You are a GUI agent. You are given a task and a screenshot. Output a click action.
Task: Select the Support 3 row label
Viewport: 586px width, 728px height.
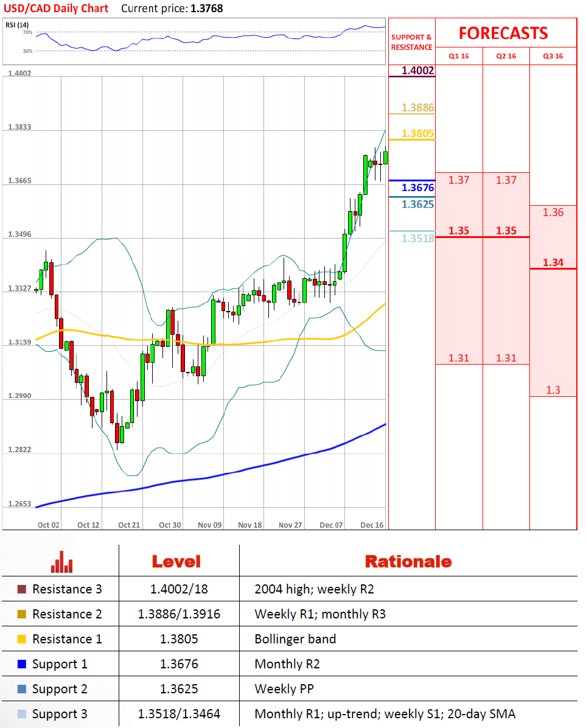coord(60,715)
